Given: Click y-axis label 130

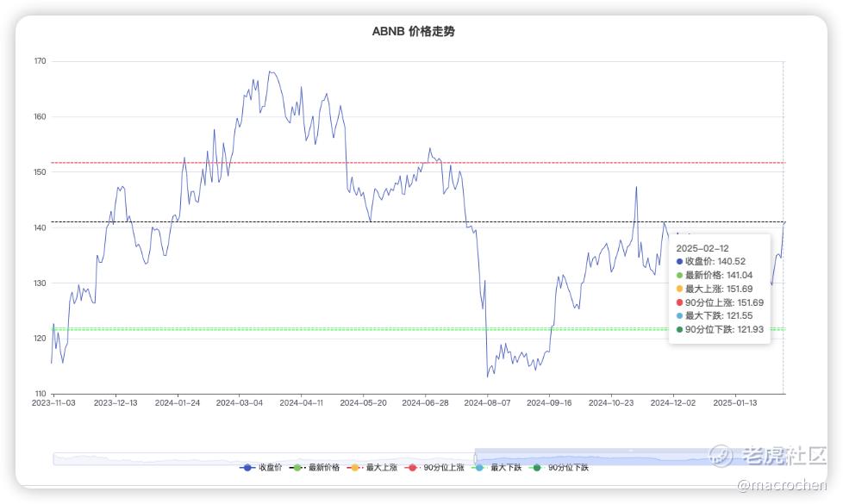Looking at the screenshot, I should point(40,283).
